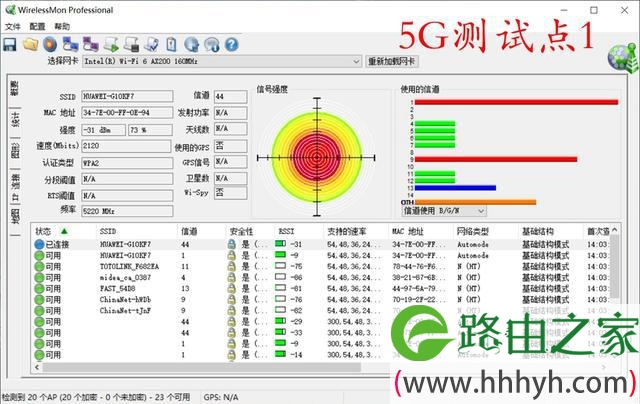The height and width of the screenshot is (404, 640).
Task: Click the globe with info badge icon
Action: [212, 44]
